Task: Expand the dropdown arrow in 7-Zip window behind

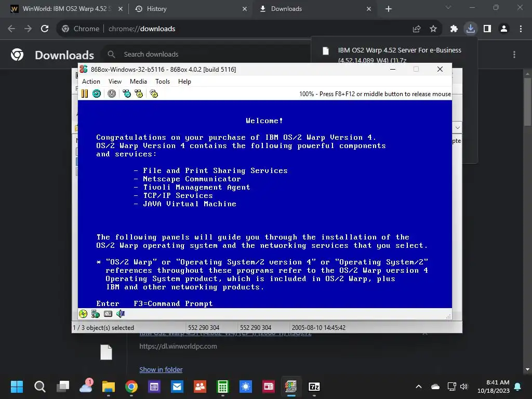Action: 457,128
